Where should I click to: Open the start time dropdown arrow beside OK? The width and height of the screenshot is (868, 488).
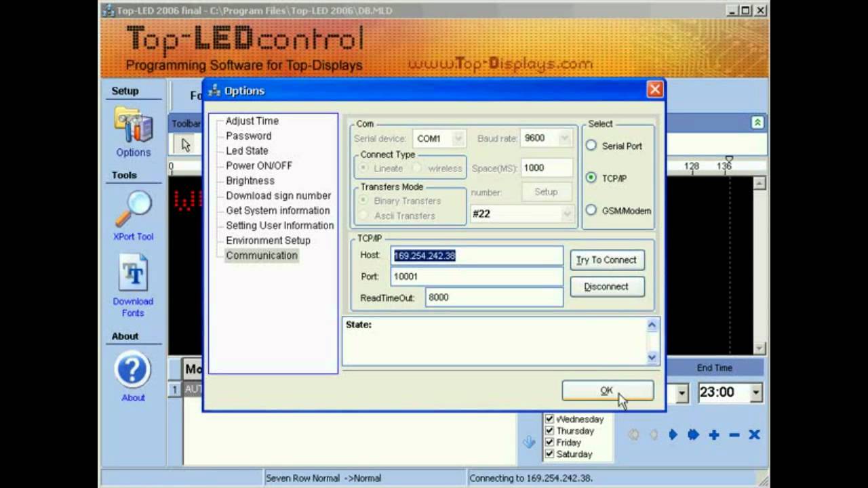point(682,392)
